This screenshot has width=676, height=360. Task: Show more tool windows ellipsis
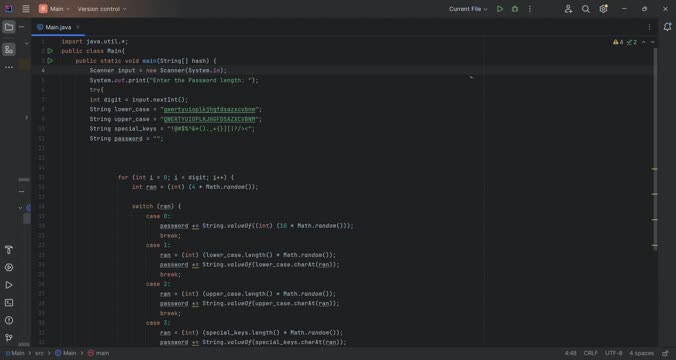point(9,68)
